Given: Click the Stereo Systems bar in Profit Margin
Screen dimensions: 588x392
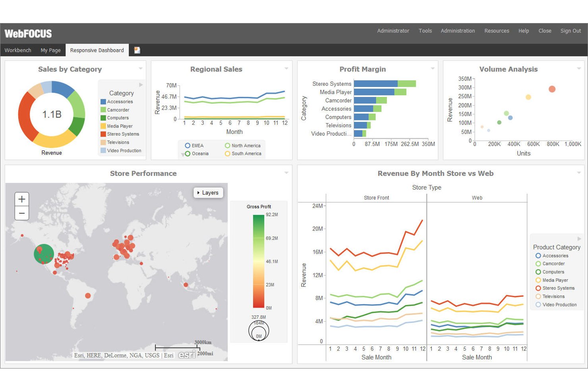Looking at the screenshot, I should point(385,83).
